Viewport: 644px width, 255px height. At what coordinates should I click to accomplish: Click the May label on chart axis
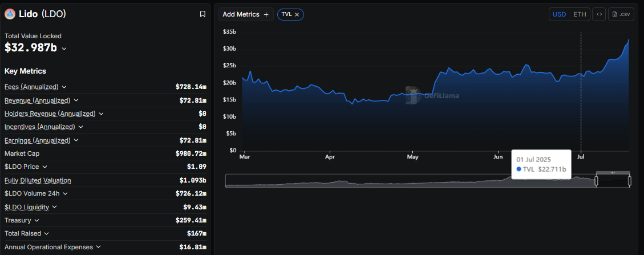tap(412, 157)
